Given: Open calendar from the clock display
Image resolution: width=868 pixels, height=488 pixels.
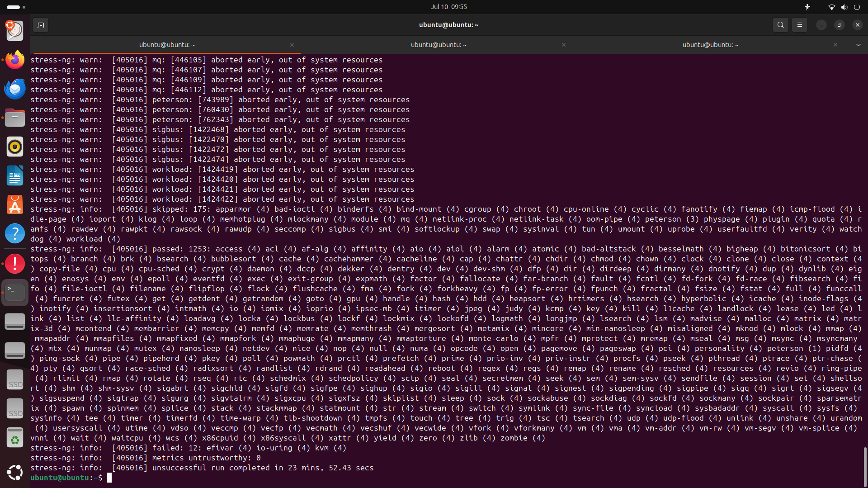Looking at the screenshot, I should 448,7.
